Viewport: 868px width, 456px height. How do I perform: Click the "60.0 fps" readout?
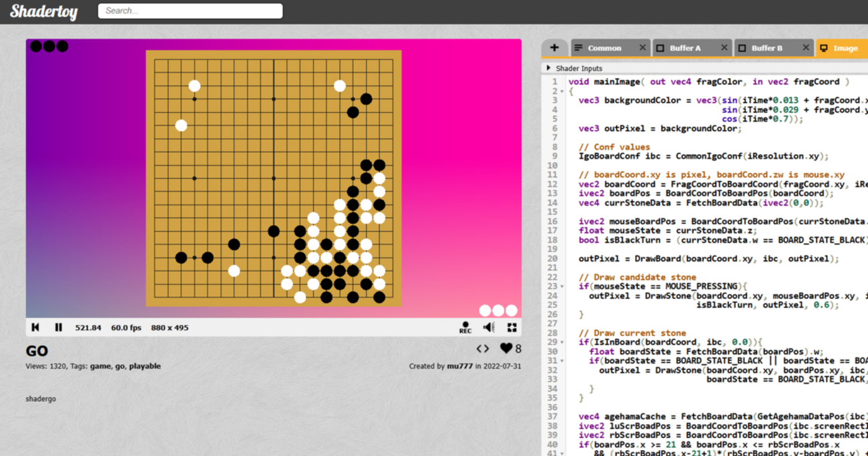pyautogui.click(x=126, y=328)
